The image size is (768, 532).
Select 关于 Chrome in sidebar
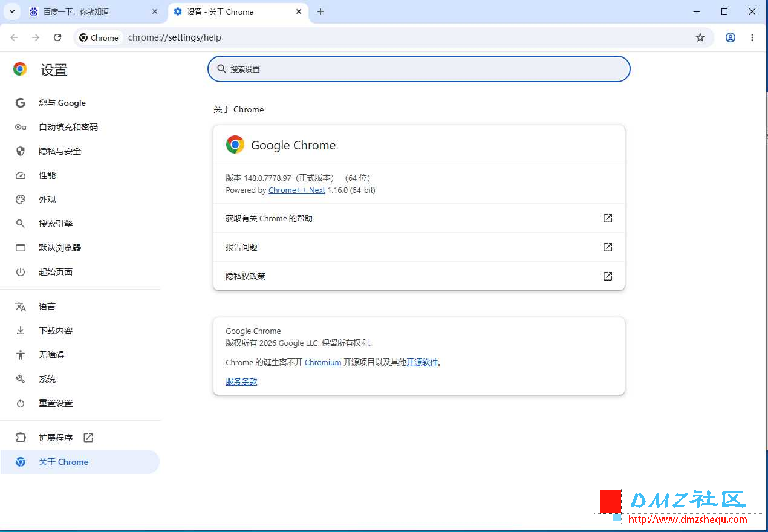[x=80, y=462]
